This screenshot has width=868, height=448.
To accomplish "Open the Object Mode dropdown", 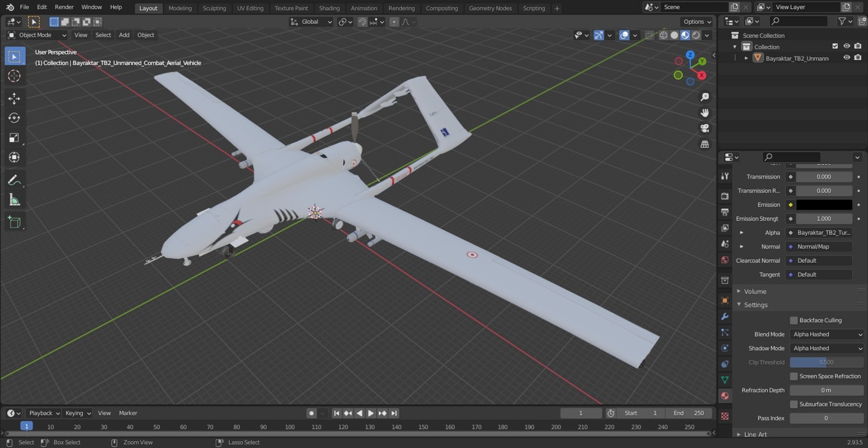I will (37, 35).
